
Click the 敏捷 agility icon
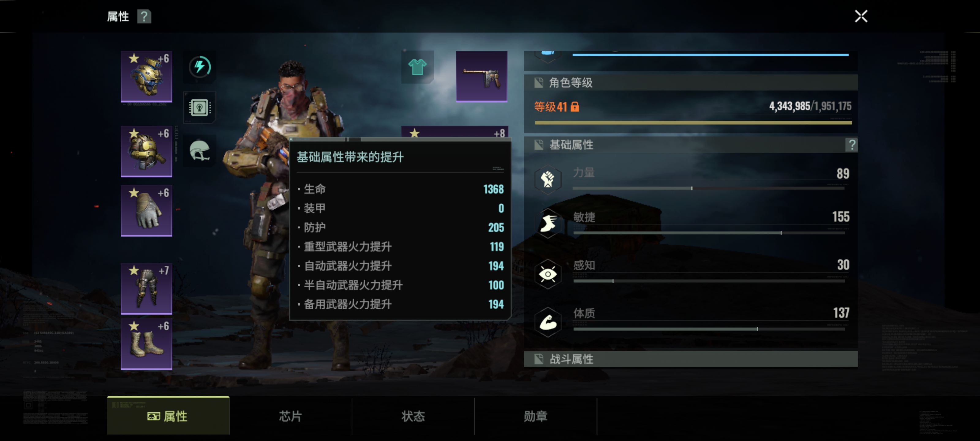[x=548, y=223]
